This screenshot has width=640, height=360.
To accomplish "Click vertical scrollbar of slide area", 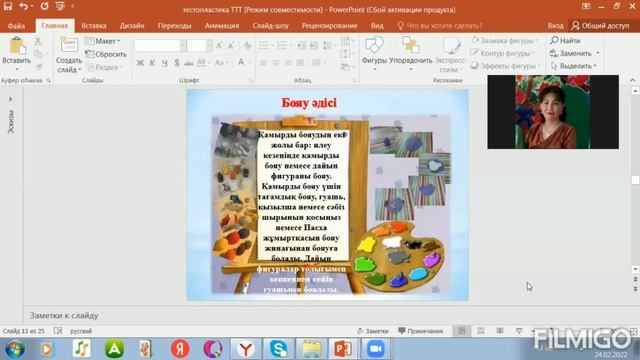I will [x=635, y=180].
